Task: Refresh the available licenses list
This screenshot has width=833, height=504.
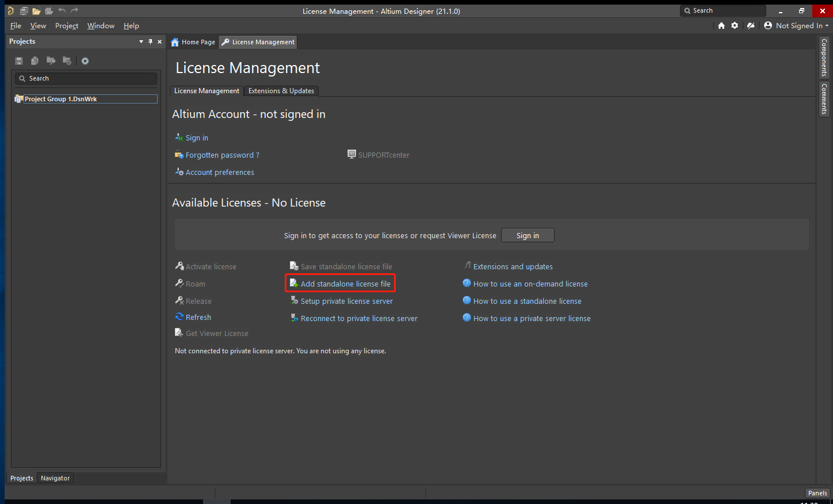Action: coord(193,317)
